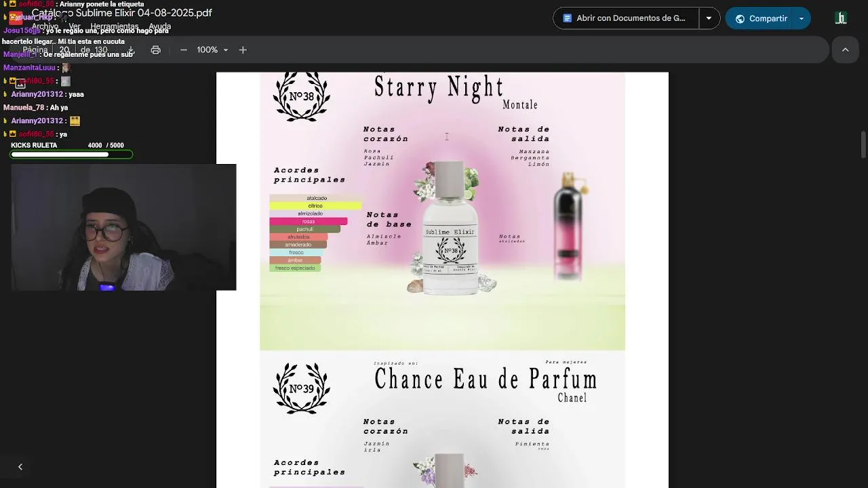
Task: Open the Ver menu
Action: click(75, 26)
